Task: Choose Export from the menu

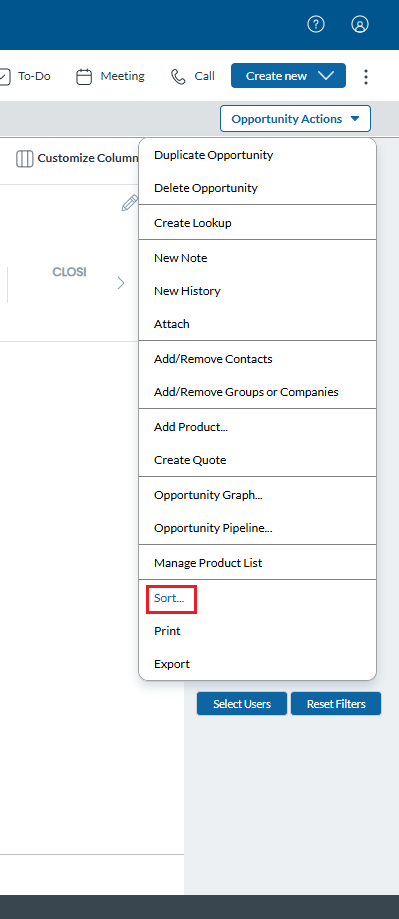Action: click(x=257, y=664)
